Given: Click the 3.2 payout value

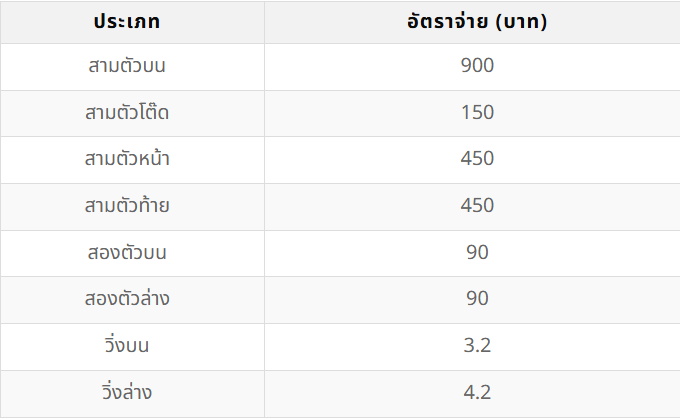Looking at the screenshot, I should [477, 346].
